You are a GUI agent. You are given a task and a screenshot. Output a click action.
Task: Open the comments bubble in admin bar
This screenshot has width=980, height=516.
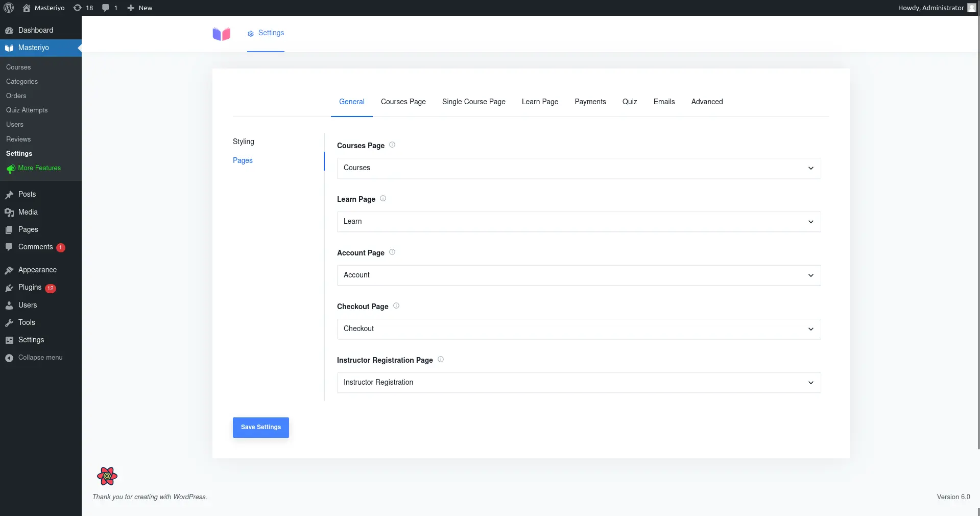(x=110, y=8)
